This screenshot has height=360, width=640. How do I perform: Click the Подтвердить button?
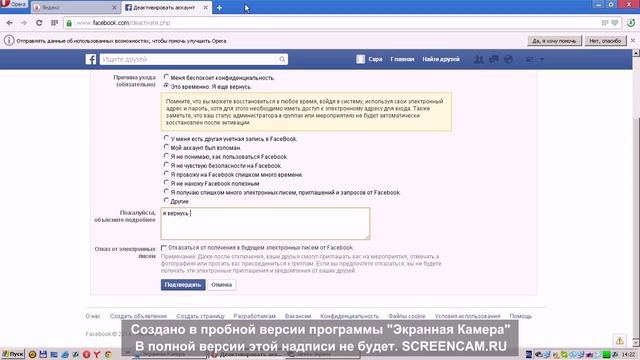183,285
